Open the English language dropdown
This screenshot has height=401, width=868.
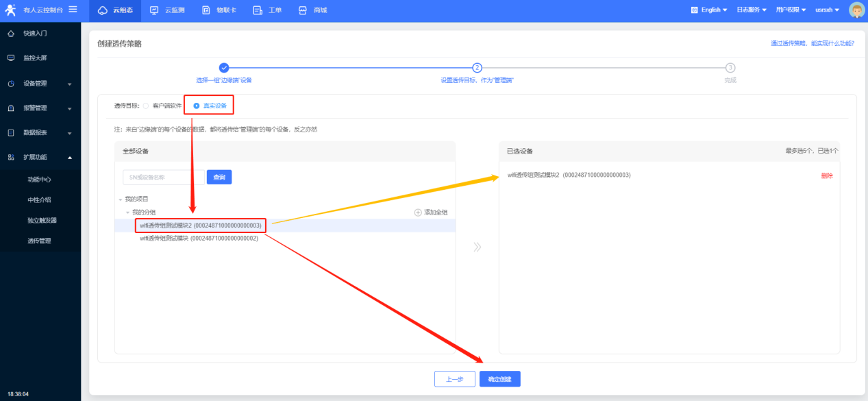709,10
